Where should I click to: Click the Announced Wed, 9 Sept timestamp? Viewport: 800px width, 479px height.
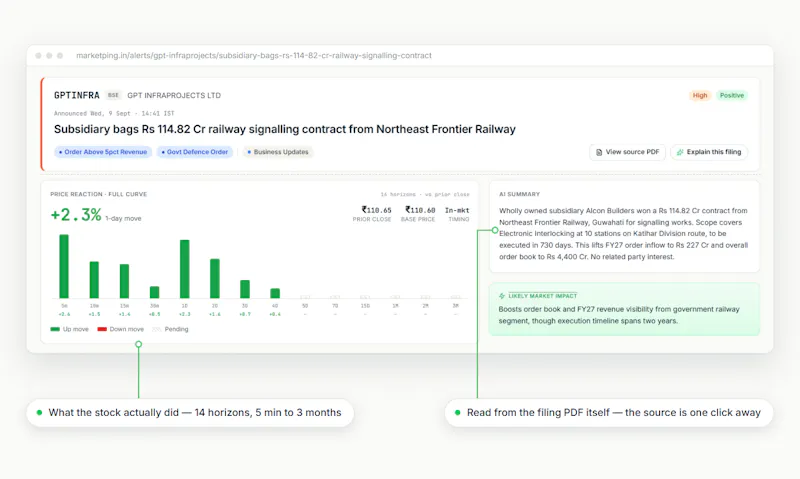click(114, 113)
